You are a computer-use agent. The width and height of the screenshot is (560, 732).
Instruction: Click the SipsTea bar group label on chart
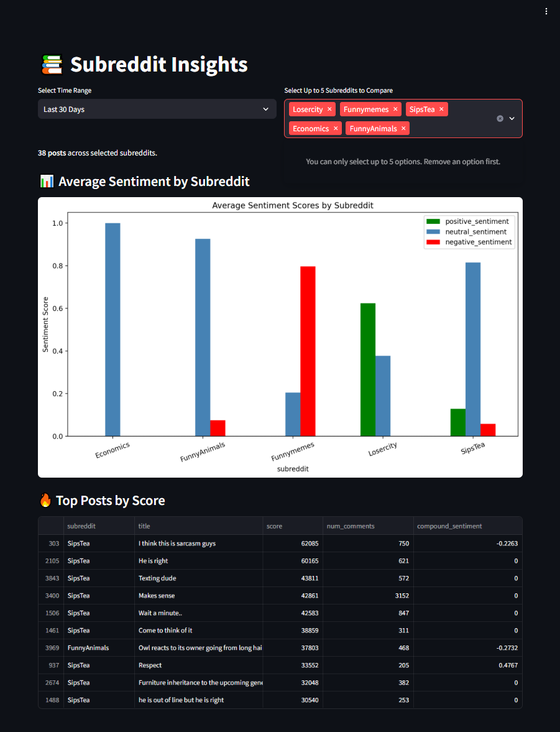pyautogui.click(x=473, y=448)
